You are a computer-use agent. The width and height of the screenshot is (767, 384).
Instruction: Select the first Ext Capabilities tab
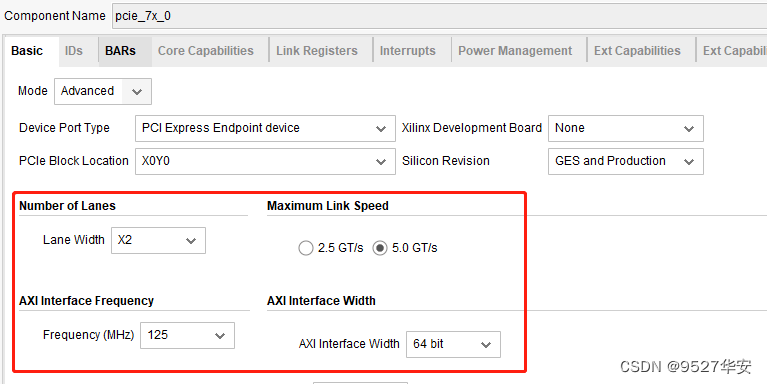tap(637, 51)
